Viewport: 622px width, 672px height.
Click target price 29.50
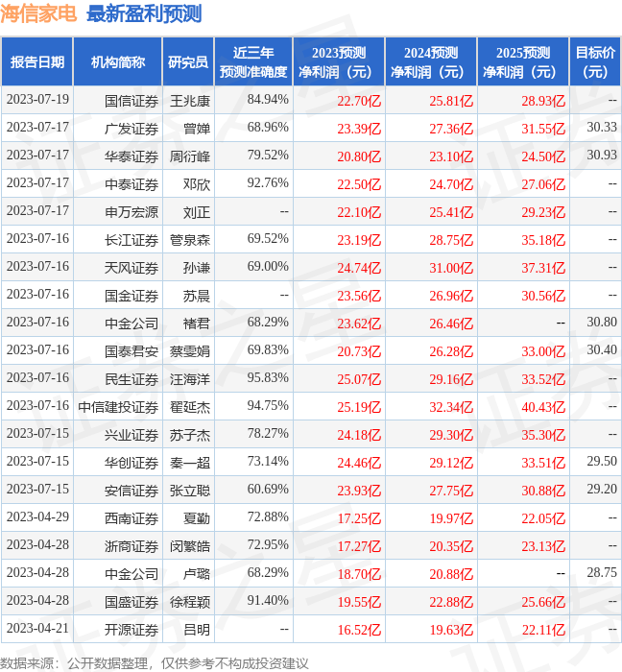[x=602, y=462]
